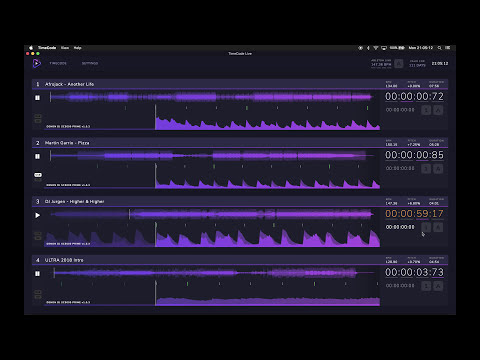
Task: Click first square button beside deck 1 offset
Action: click(x=426, y=110)
